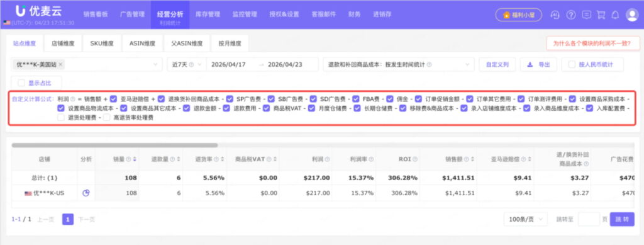Sort by 销售额 column arrows
The image size is (644, 245).
tap(473, 159)
